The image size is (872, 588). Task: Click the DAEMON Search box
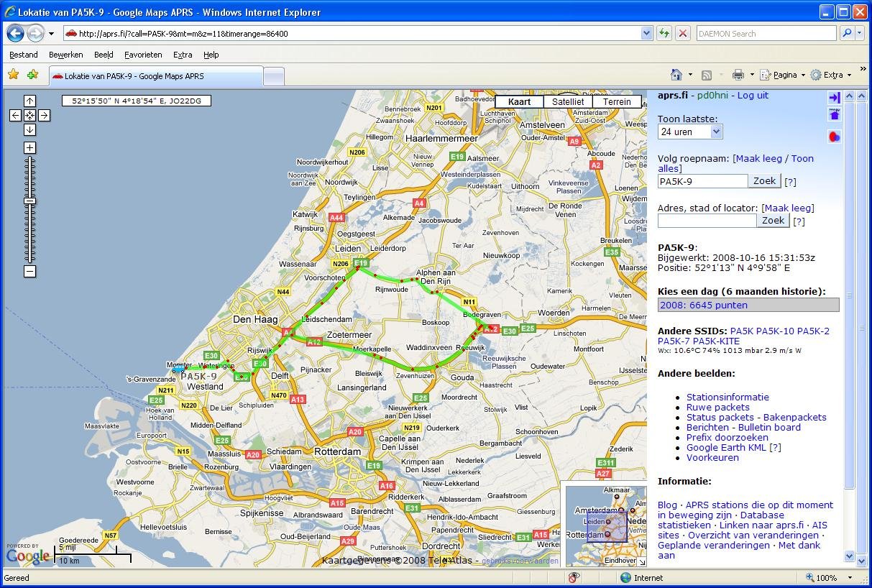pos(766,34)
